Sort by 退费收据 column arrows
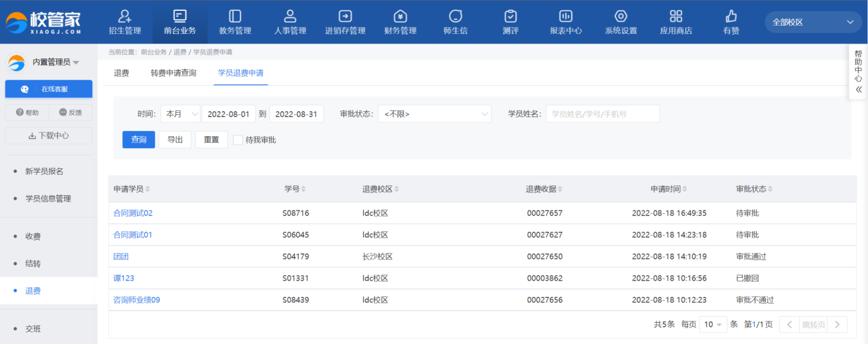 click(560, 189)
